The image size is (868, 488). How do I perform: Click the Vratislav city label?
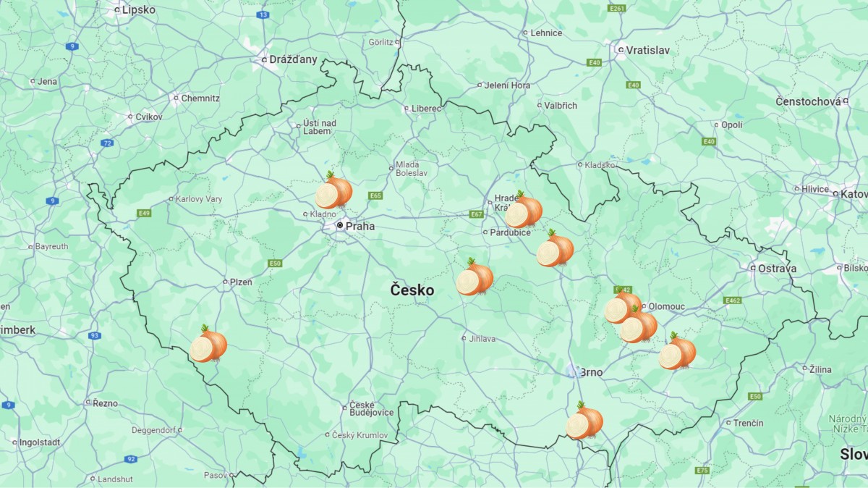point(647,51)
